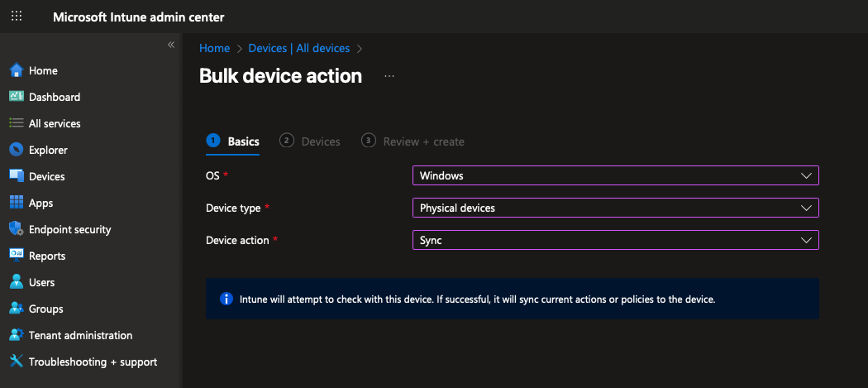Click the All services list icon

pyautogui.click(x=16, y=123)
